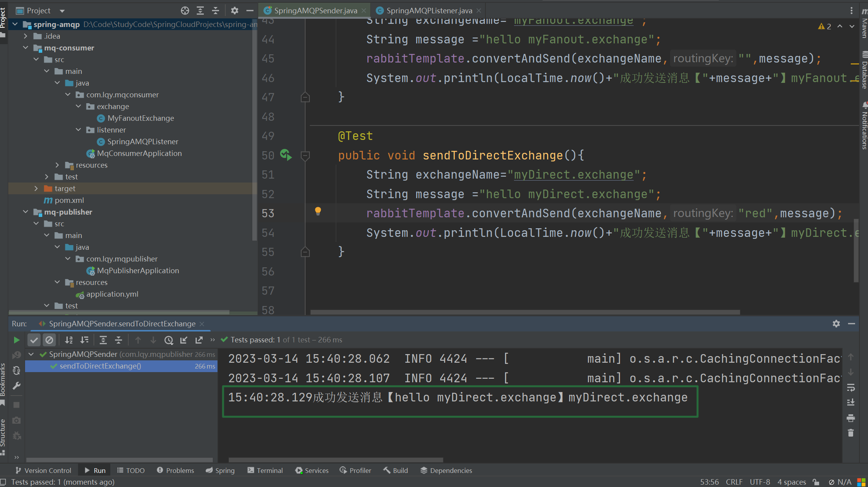Open the Terminal tool window tab
The height and width of the screenshot is (487, 868).
click(x=265, y=471)
